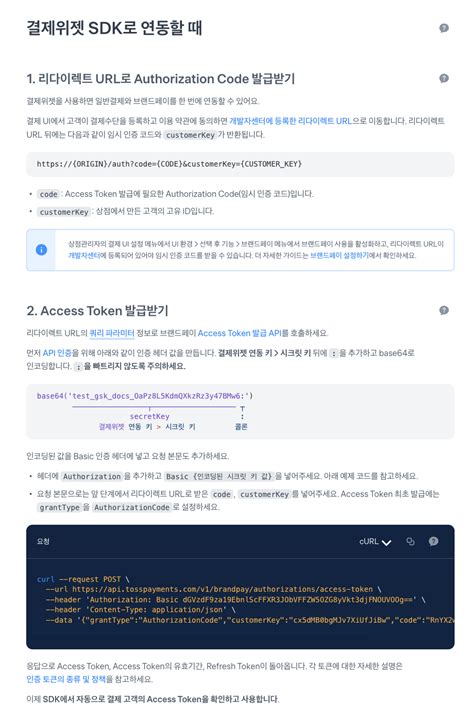Click the 요청 label in code header
Screen dimensions: 474x719
coord(43,542)
